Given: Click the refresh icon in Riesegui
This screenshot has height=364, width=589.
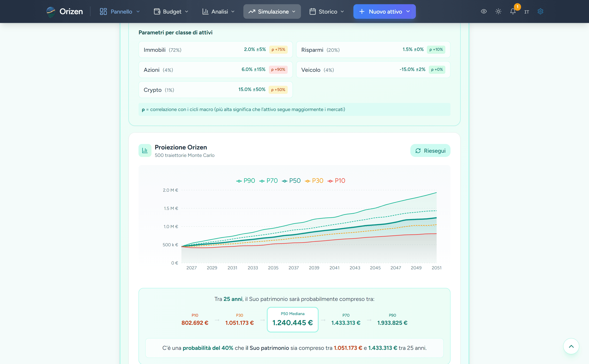Looking at the screenshot, I should coord(418,151).
